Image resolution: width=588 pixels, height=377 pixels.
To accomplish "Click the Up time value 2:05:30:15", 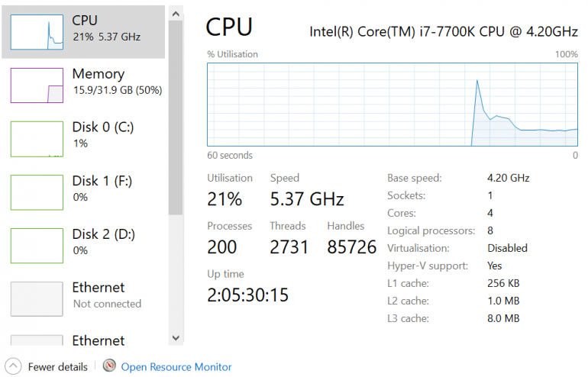I will (247, 295).
